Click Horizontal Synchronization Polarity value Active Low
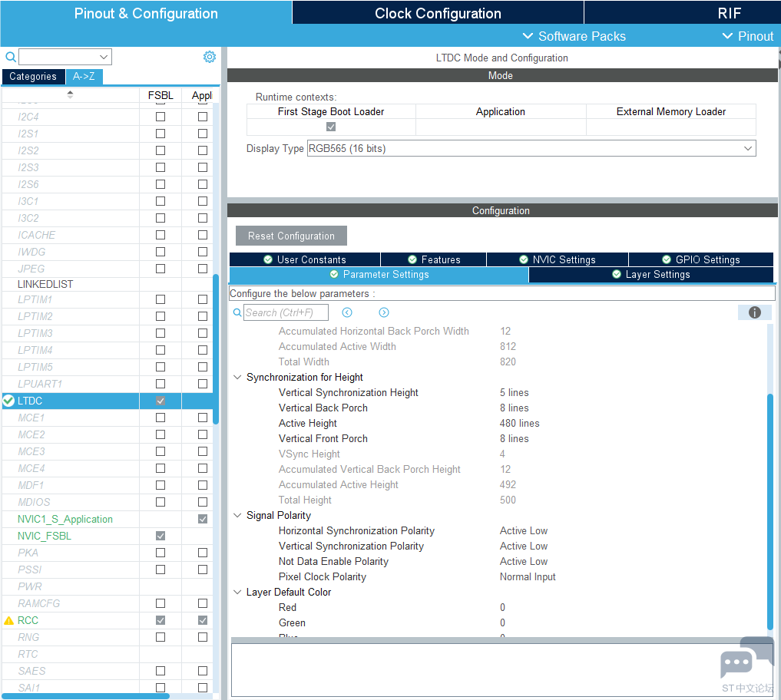The image size is (781, 700). pyautogui.click(x=524, y=530)
